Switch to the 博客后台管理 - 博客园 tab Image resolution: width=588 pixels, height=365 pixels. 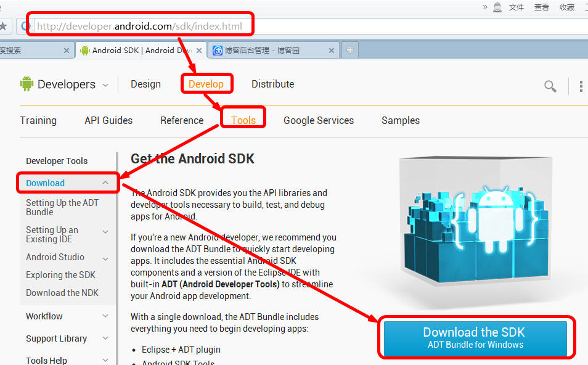click(x=274, y=51)
